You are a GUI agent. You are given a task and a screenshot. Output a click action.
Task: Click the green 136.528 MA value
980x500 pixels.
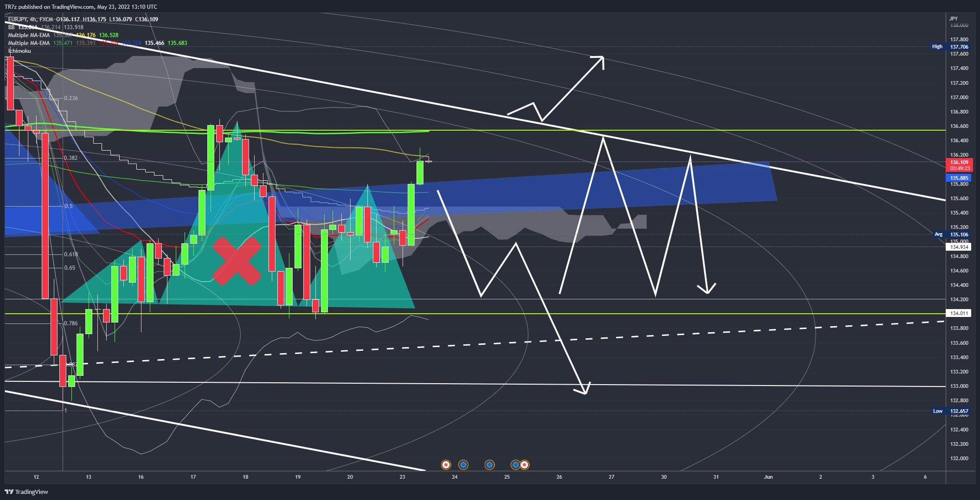coord(109,35)
